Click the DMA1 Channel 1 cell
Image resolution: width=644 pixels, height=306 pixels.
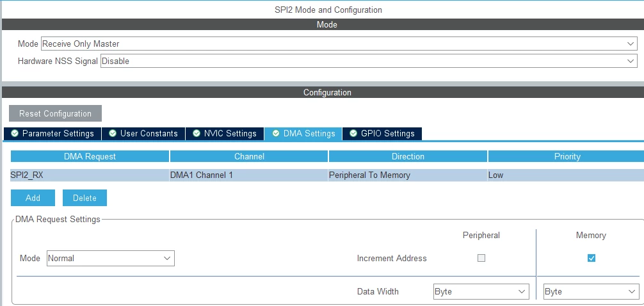pos(249,175)
